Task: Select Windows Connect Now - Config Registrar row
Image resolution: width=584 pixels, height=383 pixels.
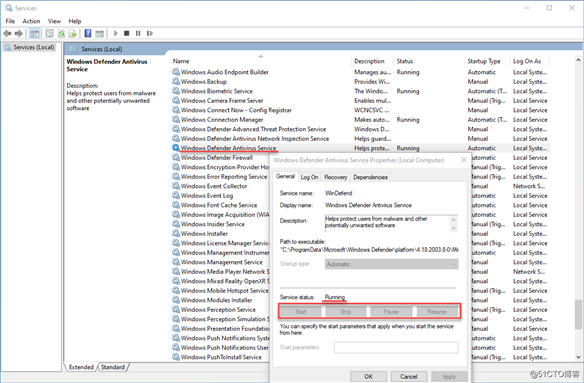Action: tap(361, 110)
